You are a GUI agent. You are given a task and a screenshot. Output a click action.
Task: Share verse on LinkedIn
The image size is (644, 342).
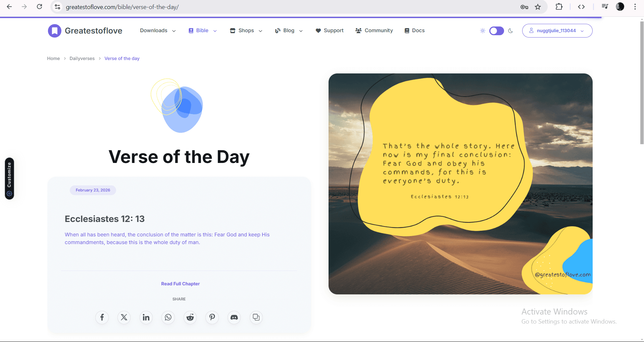point(146,317)
